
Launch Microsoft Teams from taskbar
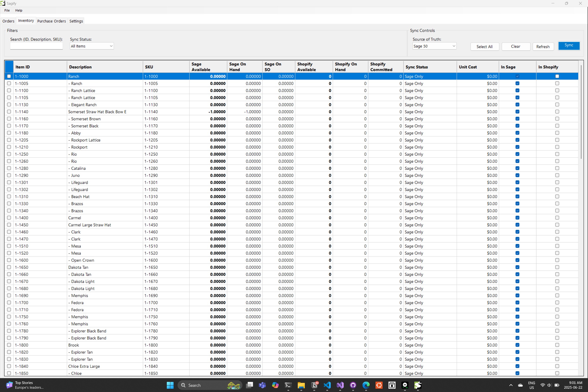click(262, 385)
